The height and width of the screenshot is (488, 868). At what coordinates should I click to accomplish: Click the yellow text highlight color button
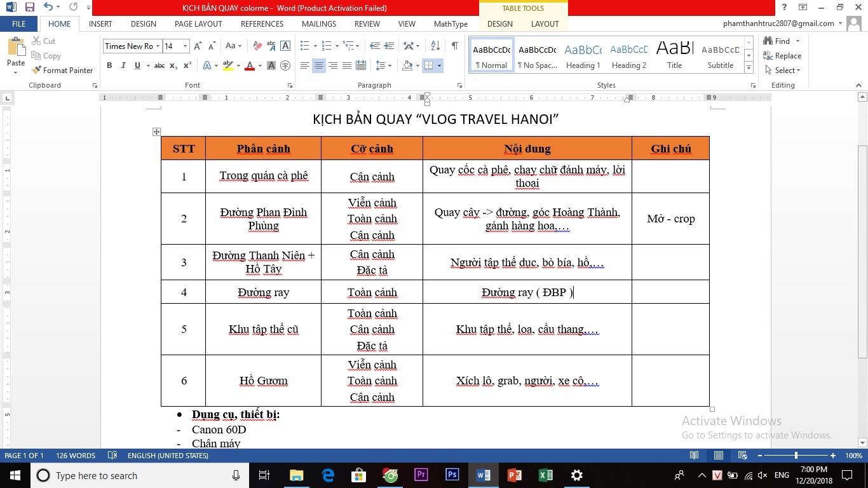tap(227, 65)
